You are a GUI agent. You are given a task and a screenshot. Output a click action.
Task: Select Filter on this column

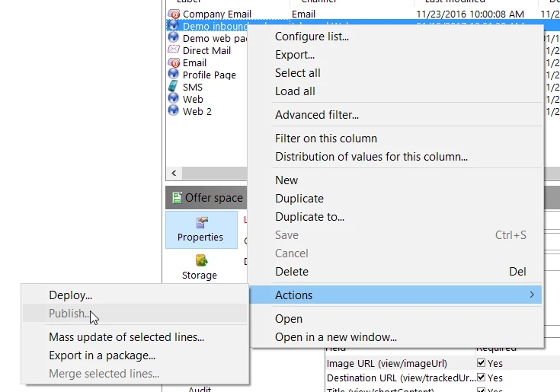[326, 139]
